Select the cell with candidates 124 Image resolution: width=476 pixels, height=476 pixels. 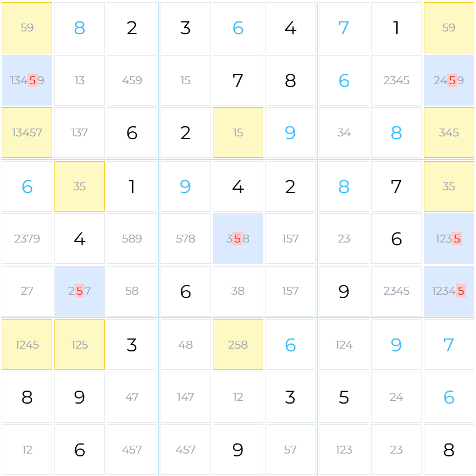[x=344, y=345]
